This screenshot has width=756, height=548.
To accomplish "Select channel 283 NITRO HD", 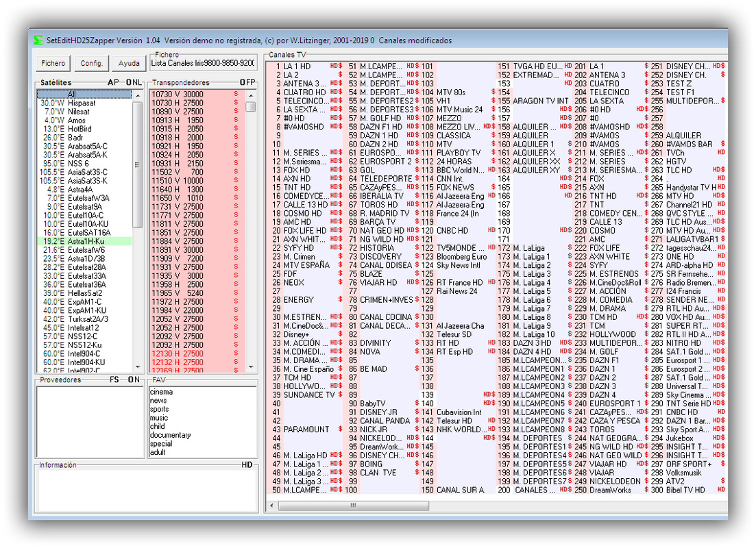I will click(x=688, y=343).
